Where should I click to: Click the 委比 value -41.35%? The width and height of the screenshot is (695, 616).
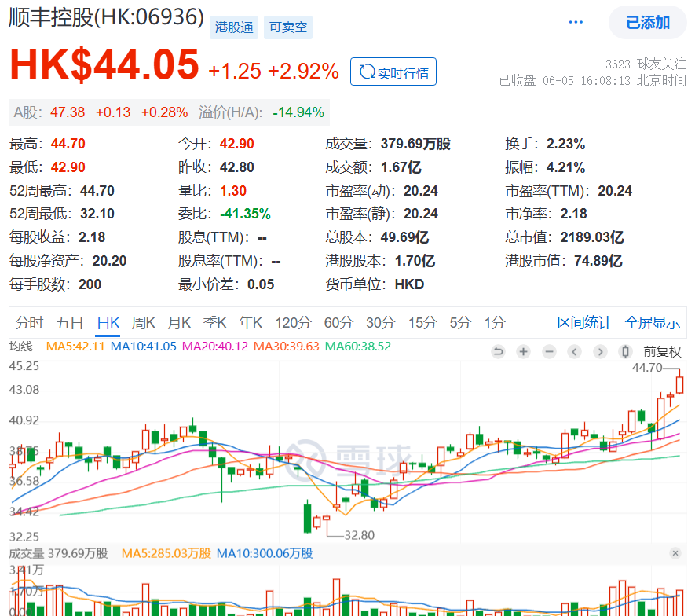(x=246, y=214)
